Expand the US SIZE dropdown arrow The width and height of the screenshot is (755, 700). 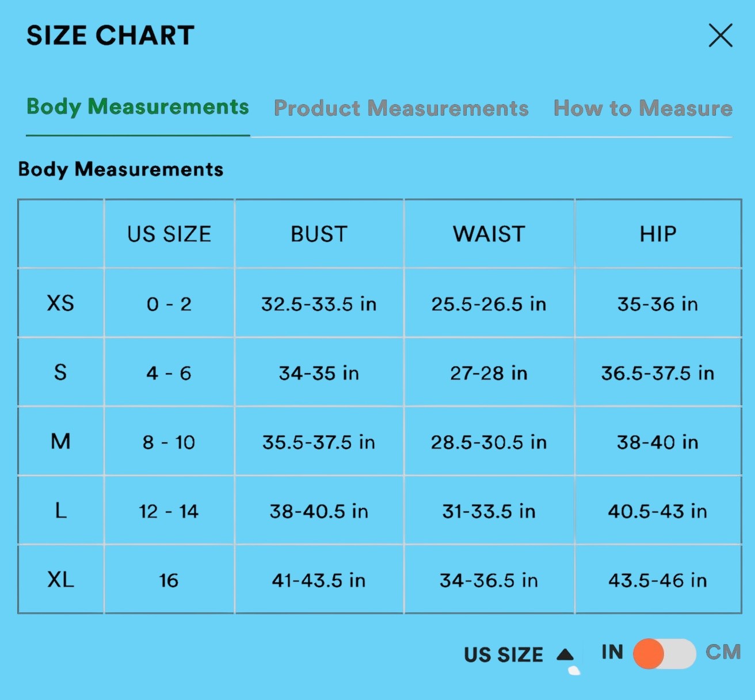pos(566,654)
